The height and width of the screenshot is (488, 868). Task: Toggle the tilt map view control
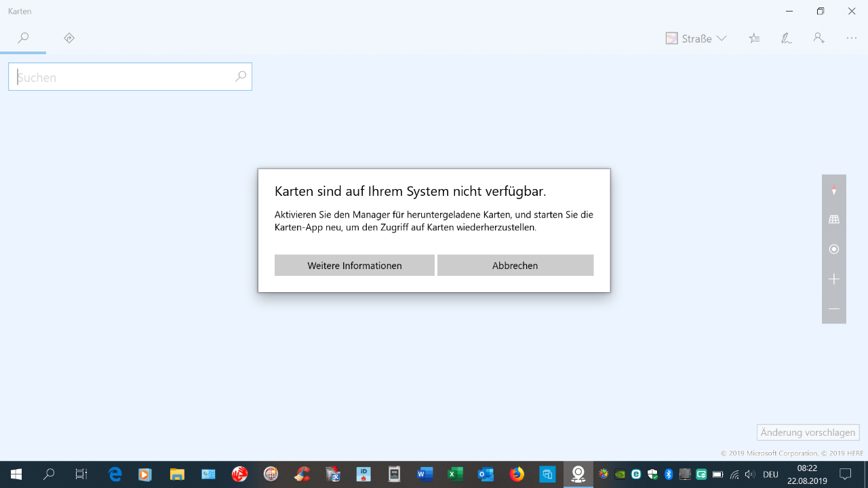coord(834,220)
